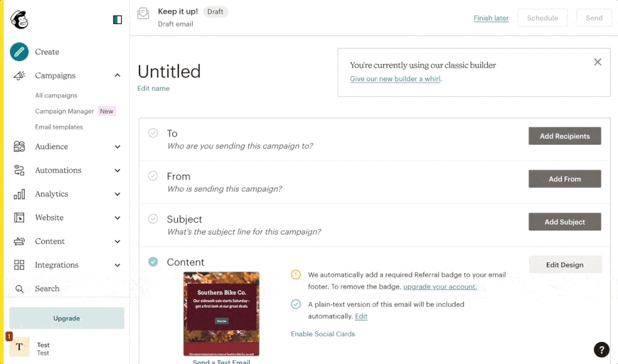The image size is (618, 364).
Task: Select the Audience sidebar icon
Action: pos(19,146)
